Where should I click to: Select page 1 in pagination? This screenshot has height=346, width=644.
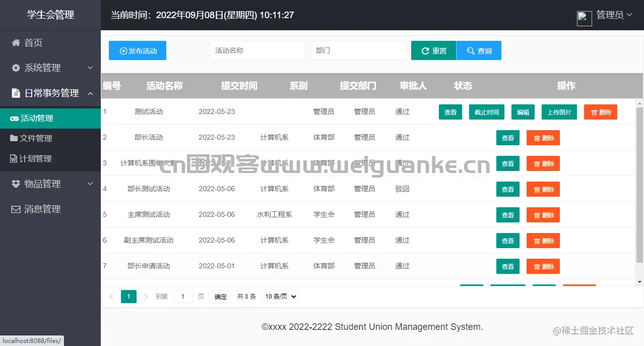pyautogui.click(x=128, y=297)
